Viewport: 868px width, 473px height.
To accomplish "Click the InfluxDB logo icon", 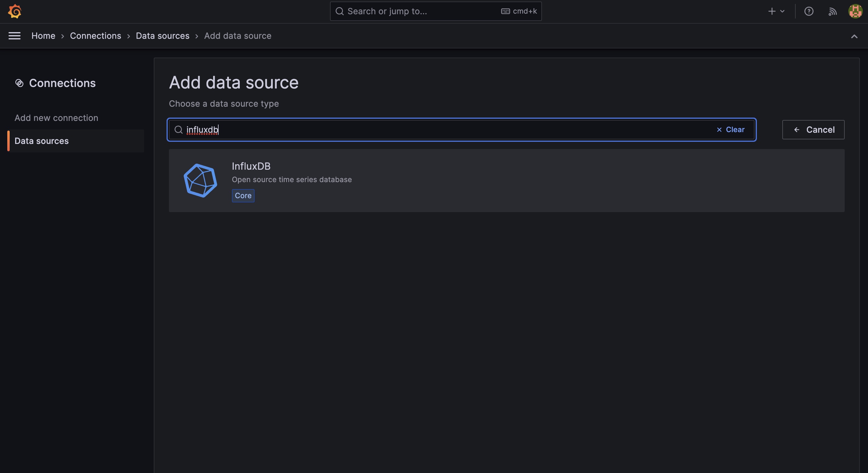I will 200,180.
